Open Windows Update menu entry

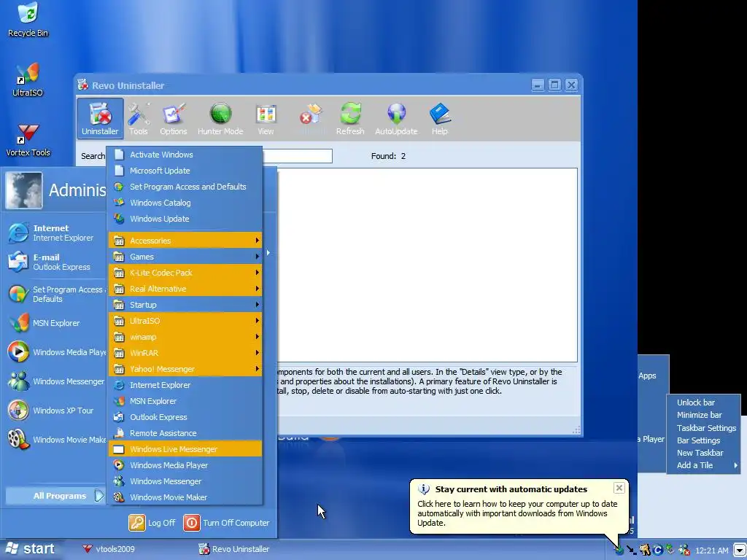pos(185,219)
